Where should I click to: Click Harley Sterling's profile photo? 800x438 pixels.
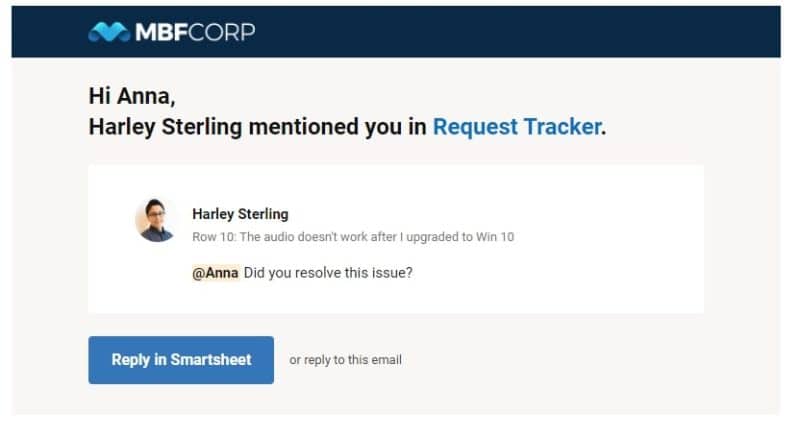(156, 220)
